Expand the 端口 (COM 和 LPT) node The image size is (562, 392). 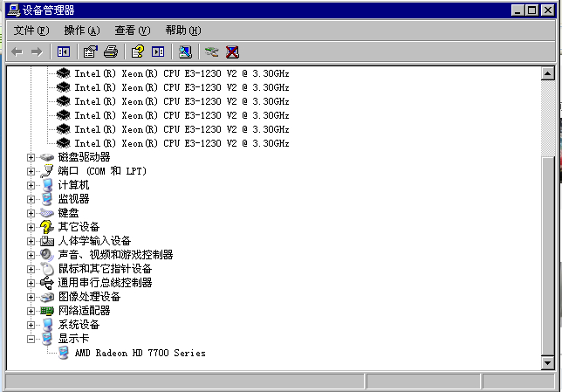31,171
